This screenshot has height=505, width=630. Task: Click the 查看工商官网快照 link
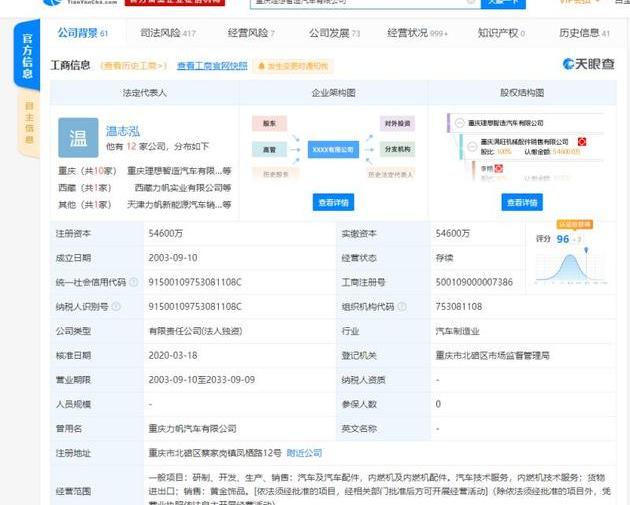pyautogui.click(x=212, y=66)
